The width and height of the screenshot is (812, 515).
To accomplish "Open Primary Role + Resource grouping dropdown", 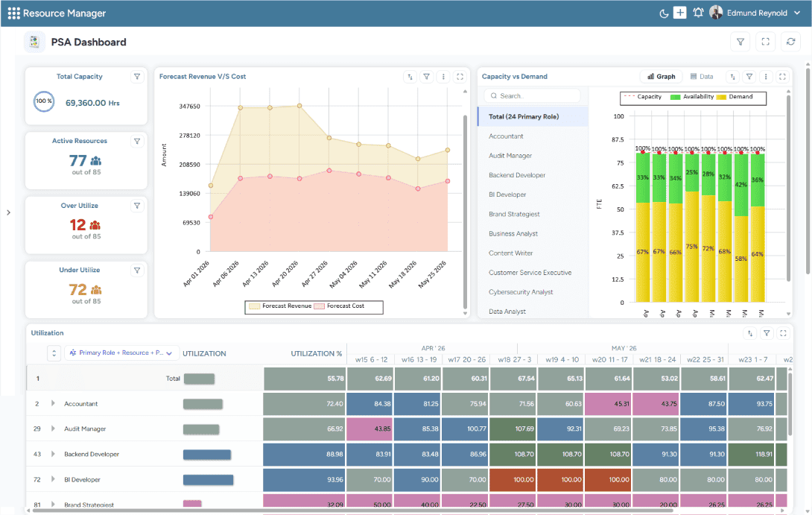I will click(121, 353).
